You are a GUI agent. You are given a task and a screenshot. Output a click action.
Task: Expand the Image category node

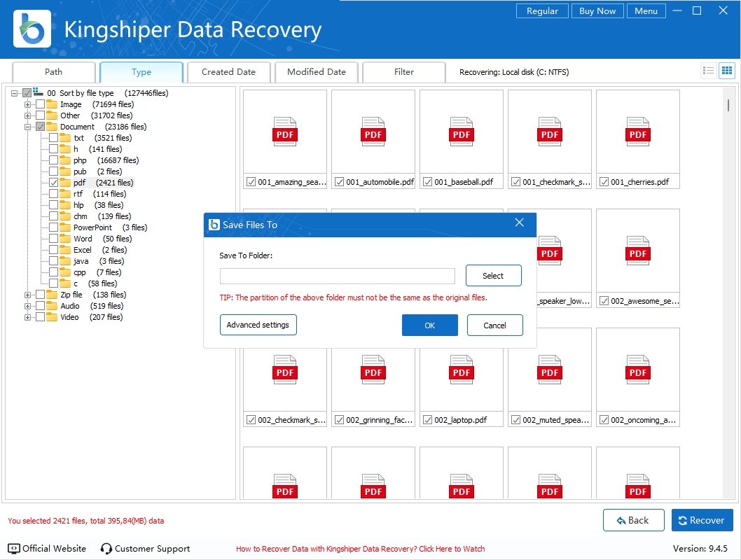[x=27, y=104]
